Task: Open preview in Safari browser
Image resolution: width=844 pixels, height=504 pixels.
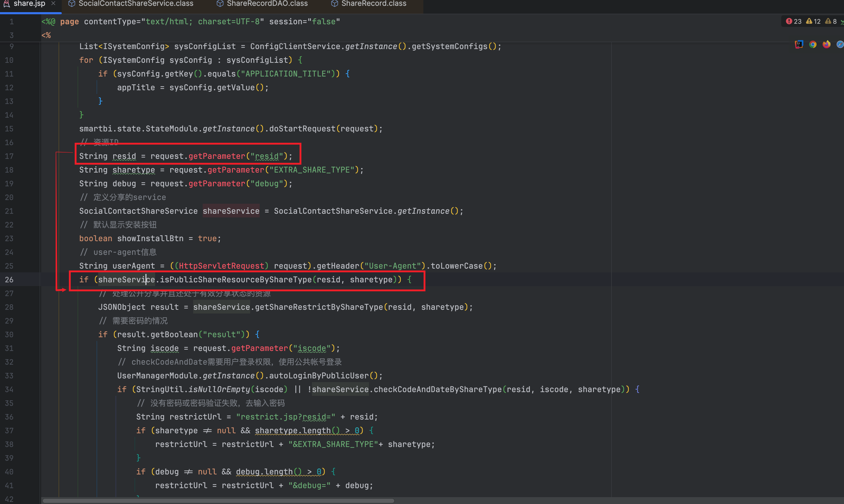Action: click(x=840, y=45)
